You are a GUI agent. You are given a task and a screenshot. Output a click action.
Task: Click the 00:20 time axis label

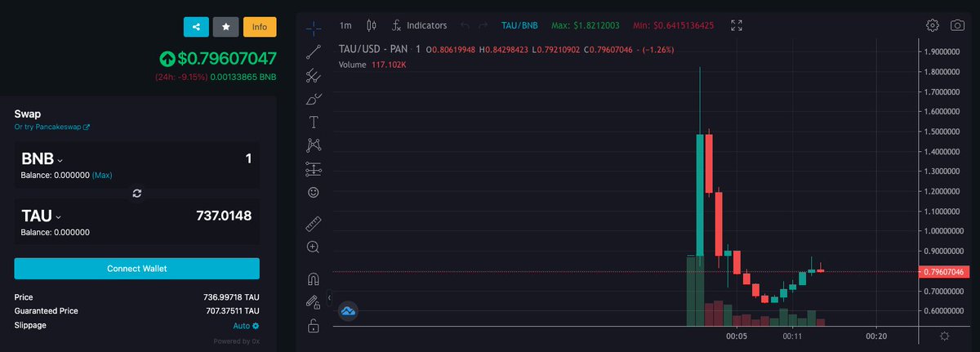(876, 336)
